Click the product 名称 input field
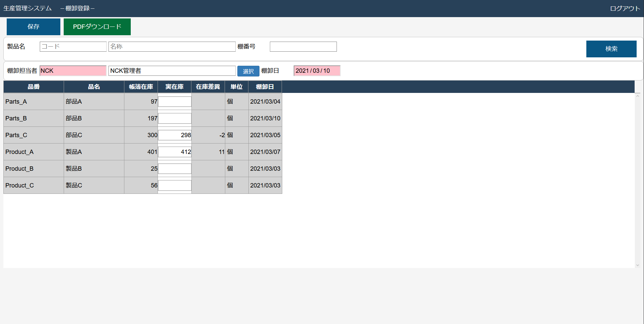 172,47
